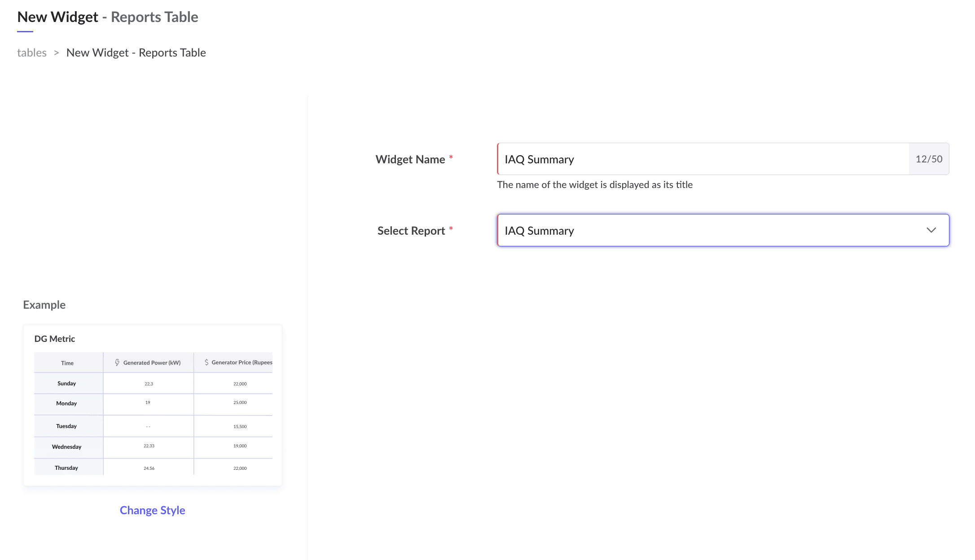Click the Sunday row in example table

click(x=66, y=383)
